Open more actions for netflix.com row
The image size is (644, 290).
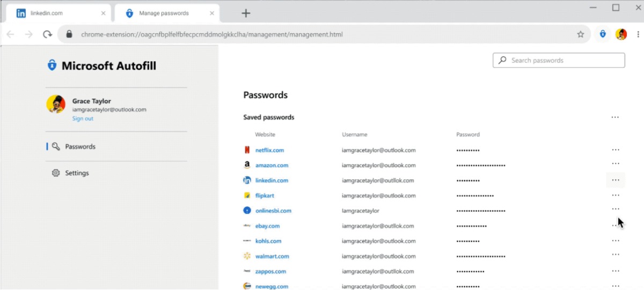616,150
